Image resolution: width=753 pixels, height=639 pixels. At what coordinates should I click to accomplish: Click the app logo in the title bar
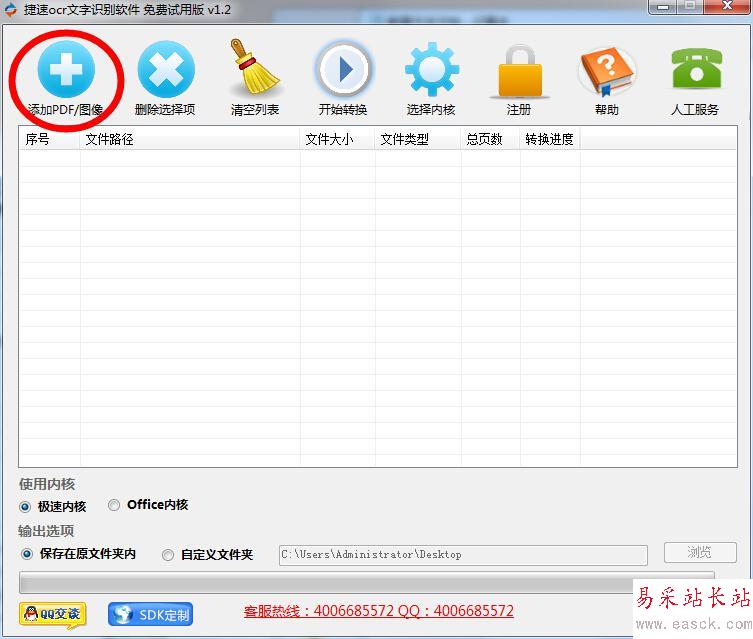click(10, 10)
